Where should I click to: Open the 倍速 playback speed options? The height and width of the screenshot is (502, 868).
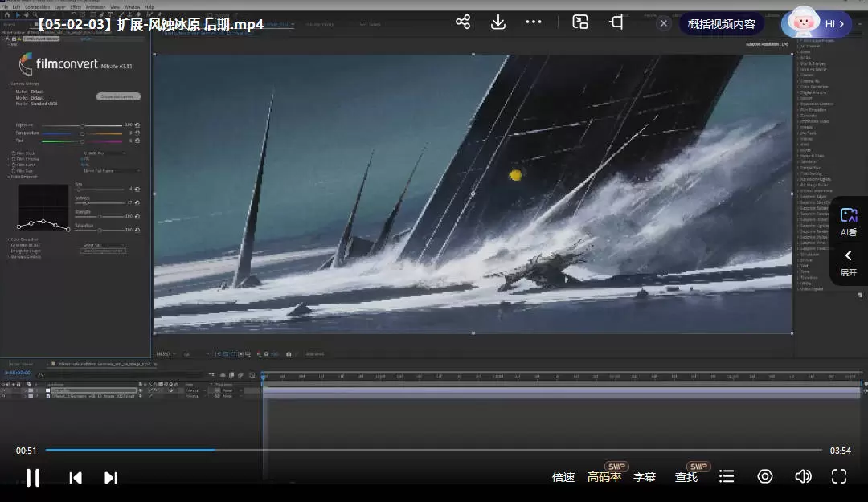[x=563, y=476]
